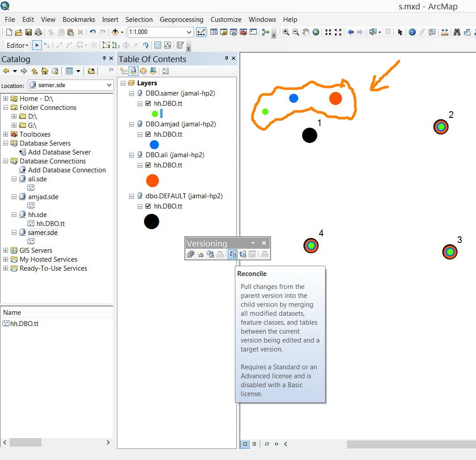476x460 pixels.
Task: Click the Reconcile button in the Versioning toolbar
Action: pyautogui.click(x=233, y=254)
